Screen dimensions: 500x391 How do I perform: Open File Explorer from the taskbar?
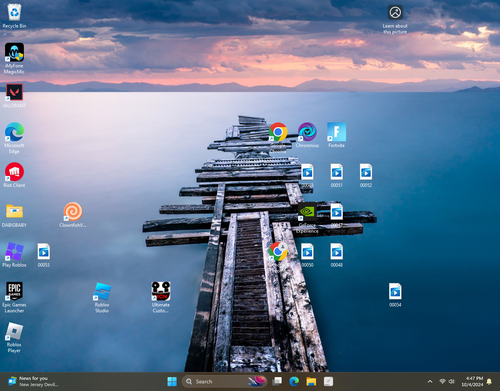pos(311,381)
